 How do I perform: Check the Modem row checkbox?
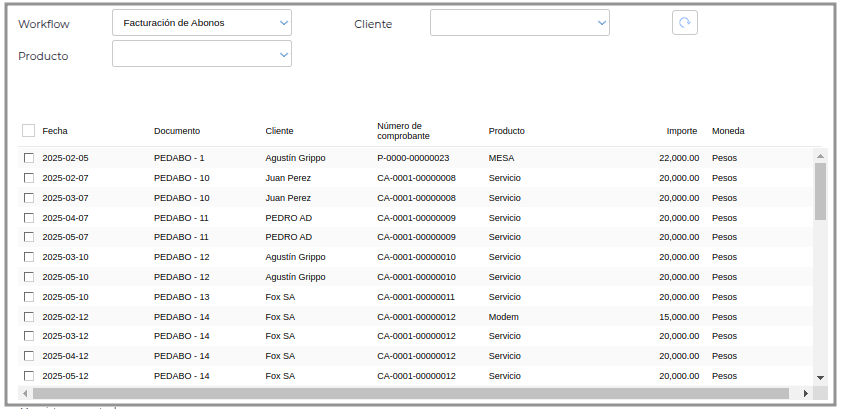[x=29, y=317]
